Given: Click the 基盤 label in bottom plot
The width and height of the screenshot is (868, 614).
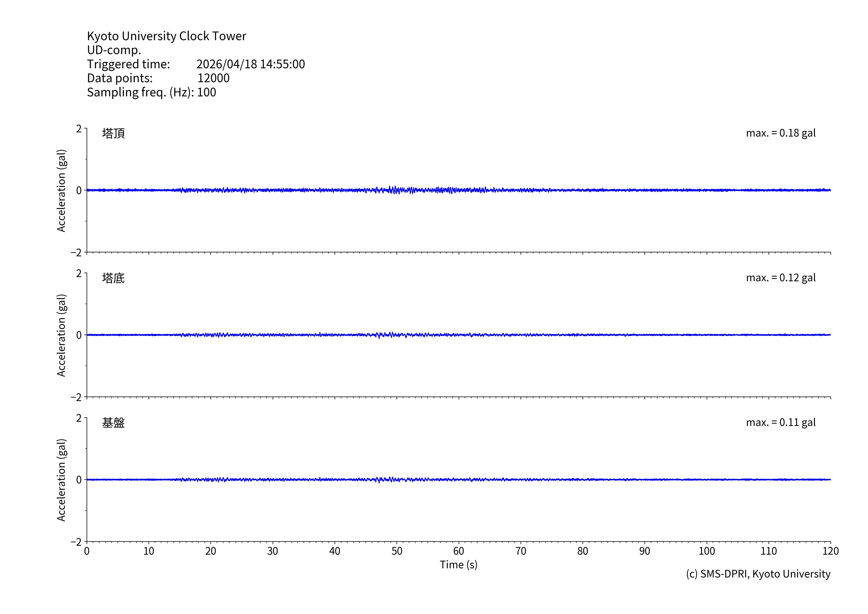Looking at the screenshot, I should [113, 423].
